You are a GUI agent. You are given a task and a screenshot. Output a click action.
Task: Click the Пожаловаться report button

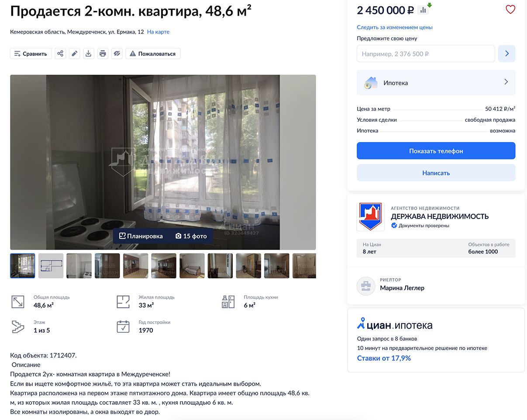point(153,54)
